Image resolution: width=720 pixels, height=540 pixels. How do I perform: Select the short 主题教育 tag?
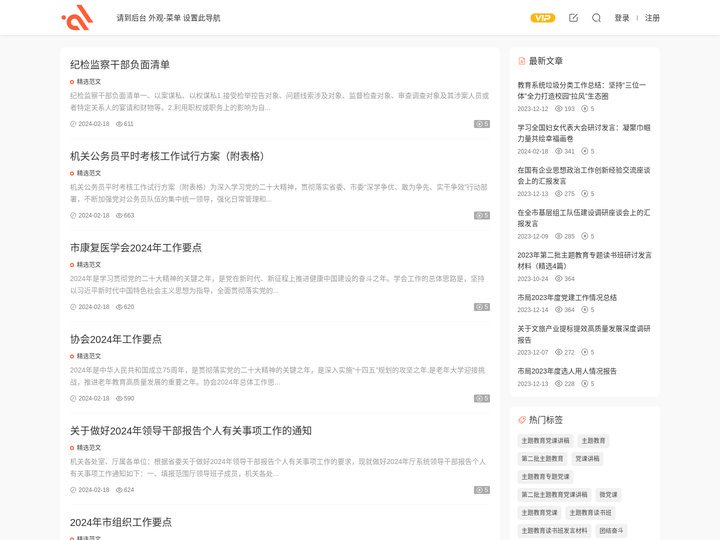[593, 441]
